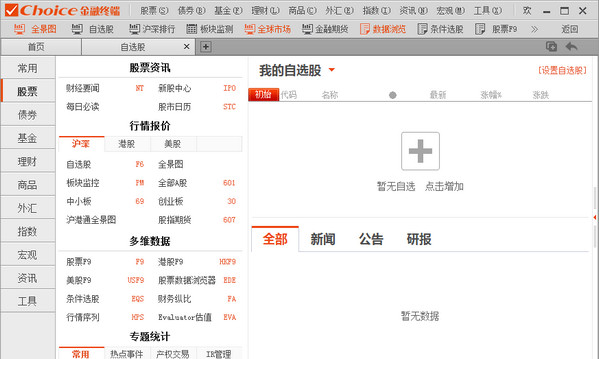The width and height of the screenshot is (599, 373).
Task: Open the 股市日历 link
Action: pos(175,107)
